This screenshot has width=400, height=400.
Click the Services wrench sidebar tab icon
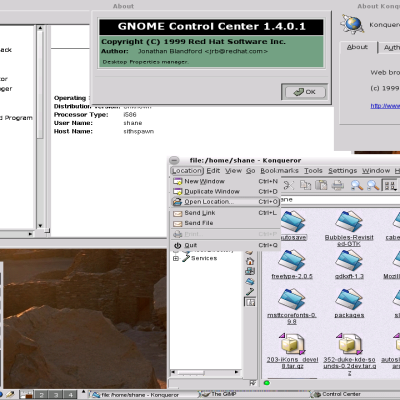pos(250,291)
